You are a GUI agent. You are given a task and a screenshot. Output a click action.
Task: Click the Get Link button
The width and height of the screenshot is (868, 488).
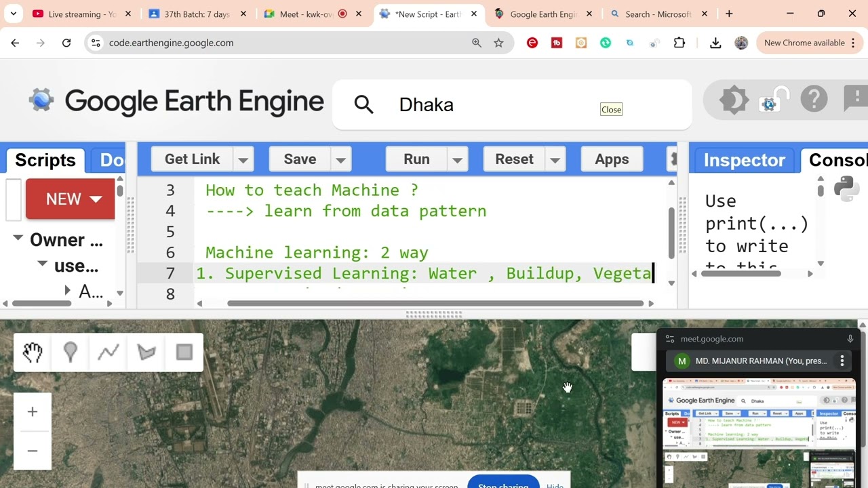tap(193, 159)
